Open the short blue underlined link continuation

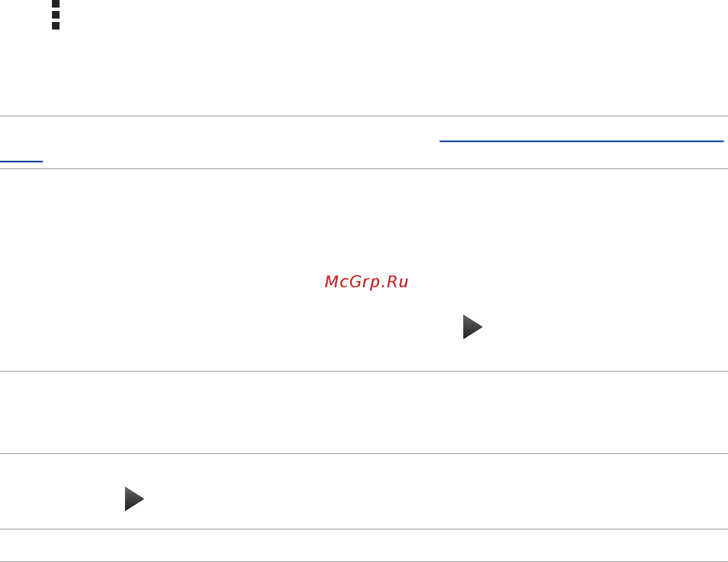pyautogui.click(x=22, y=161)
